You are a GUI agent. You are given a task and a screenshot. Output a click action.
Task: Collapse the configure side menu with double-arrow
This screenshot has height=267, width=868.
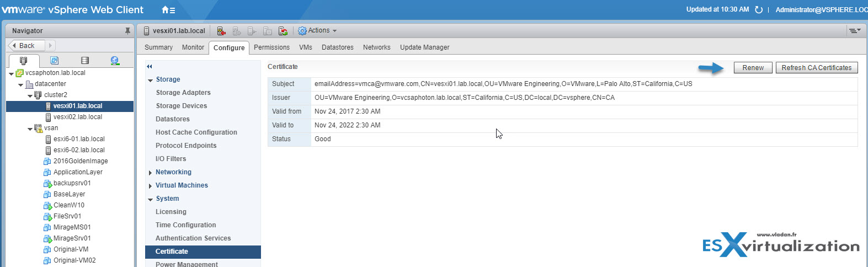[x=150, y=66]
